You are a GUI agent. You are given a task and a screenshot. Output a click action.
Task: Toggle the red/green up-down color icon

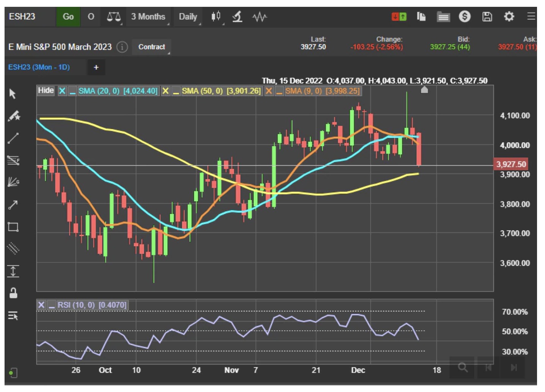point(399,17)
